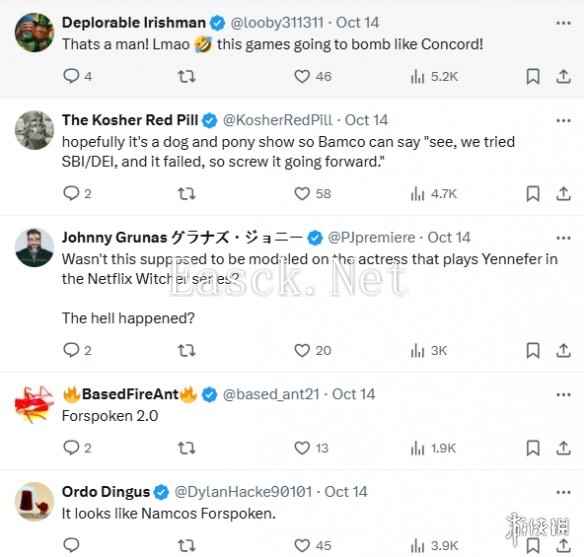This screenshot has height=557, width=584.
Task: Like the 'Forspoken 2.0' tweet
Action: pyautogui.click(x=302, y=448)
